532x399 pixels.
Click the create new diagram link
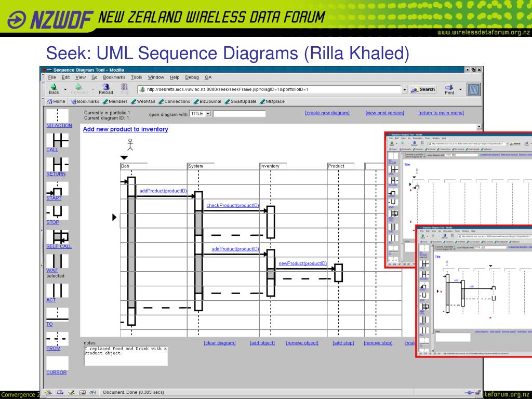coord(327,113)
